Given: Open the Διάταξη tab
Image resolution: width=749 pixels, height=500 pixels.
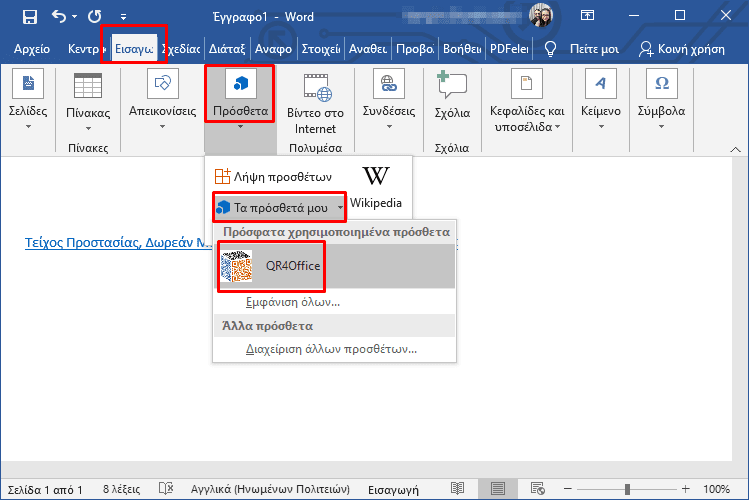Looking at the screenshot, I should point(227,49).
